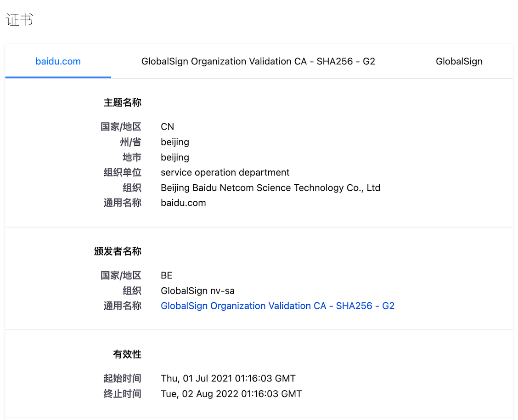The image size is (518, 420).
Task: Select the subject country value CN
Action: [x=167, y=126]
